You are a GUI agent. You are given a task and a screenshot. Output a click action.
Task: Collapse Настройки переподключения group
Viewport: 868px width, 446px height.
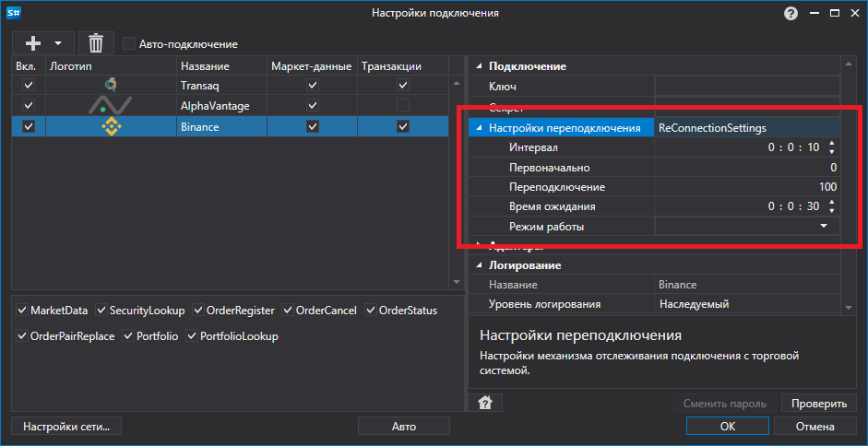click(479, 128)
